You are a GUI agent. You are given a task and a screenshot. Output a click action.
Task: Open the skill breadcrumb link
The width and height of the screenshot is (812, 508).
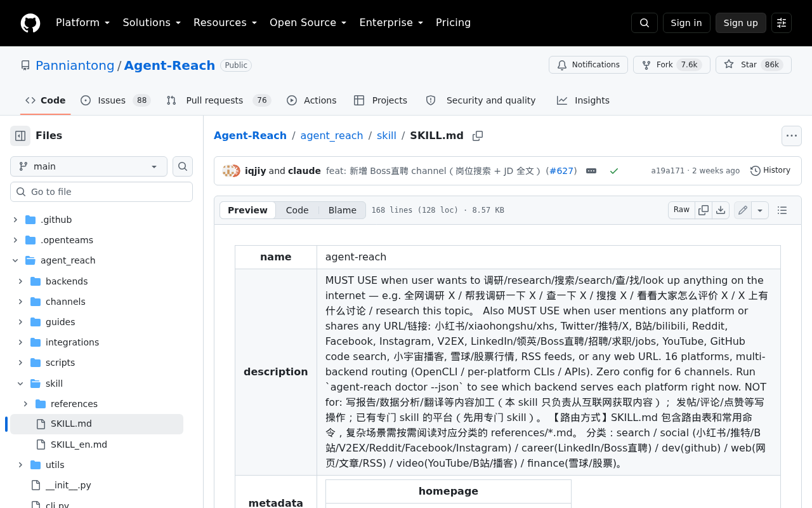pos(386,136)
